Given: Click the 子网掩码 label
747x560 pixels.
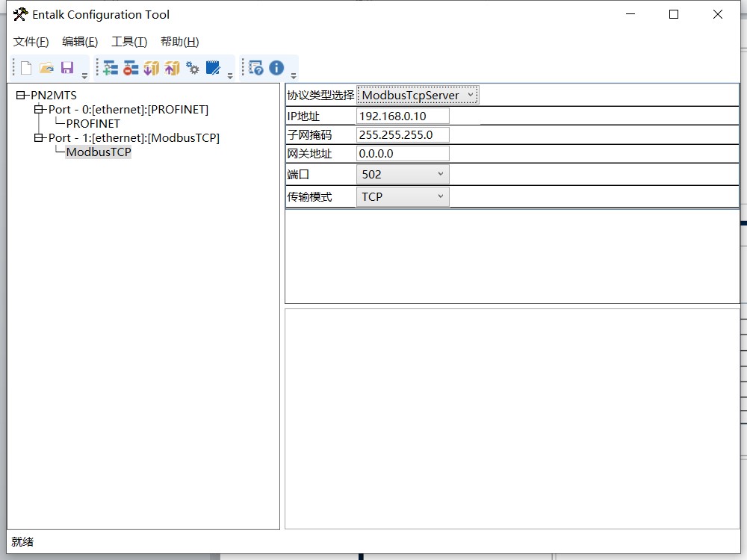Looking at the screenshot, I should pyautogui.click(x=309, y=134).
